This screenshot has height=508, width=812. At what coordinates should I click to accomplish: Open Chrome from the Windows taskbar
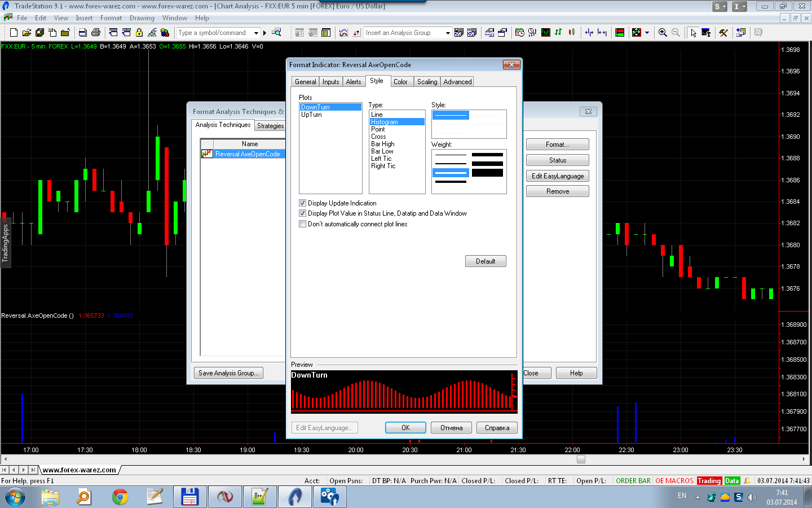(x=120, y=497)
